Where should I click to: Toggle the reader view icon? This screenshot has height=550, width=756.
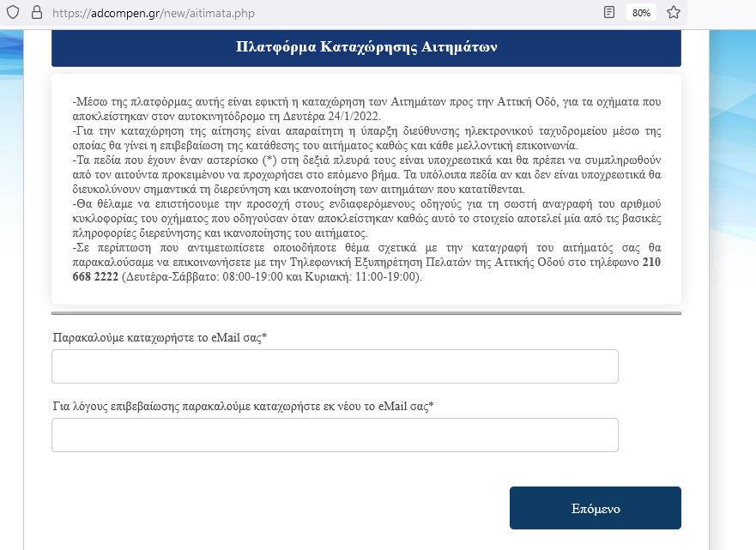pyautogui.click(x=609, y=12)
